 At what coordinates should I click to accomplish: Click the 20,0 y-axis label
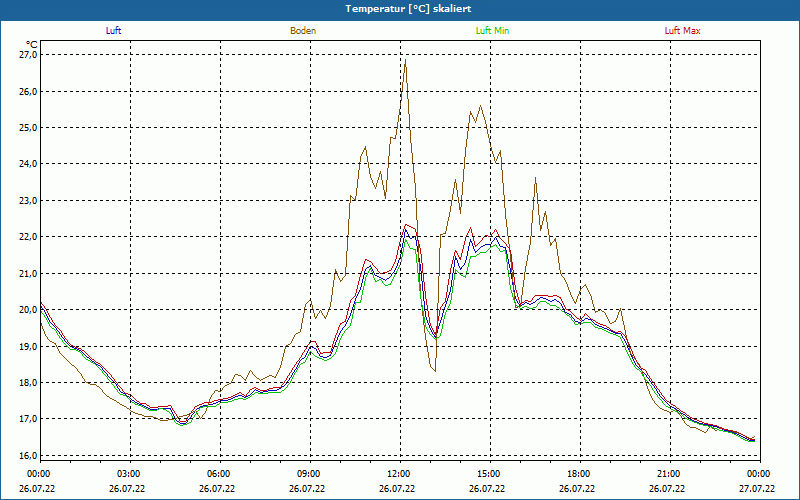click(x=29, y=310)
